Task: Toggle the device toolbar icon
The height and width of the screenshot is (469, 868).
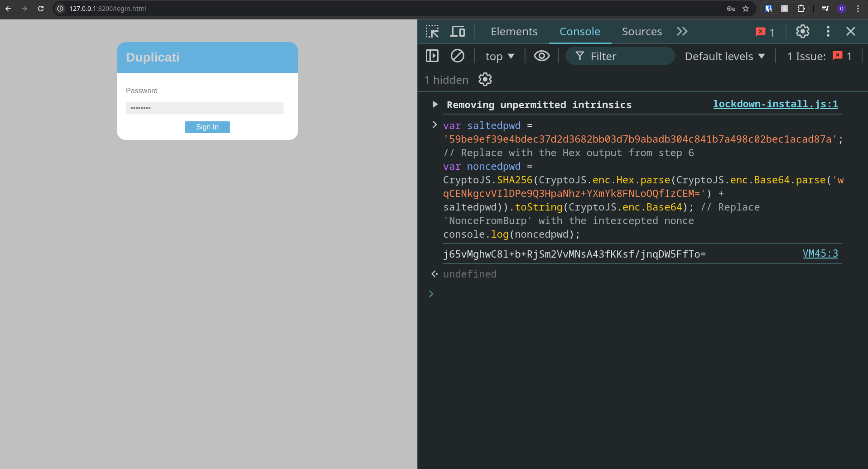Action: coord(458,31)
